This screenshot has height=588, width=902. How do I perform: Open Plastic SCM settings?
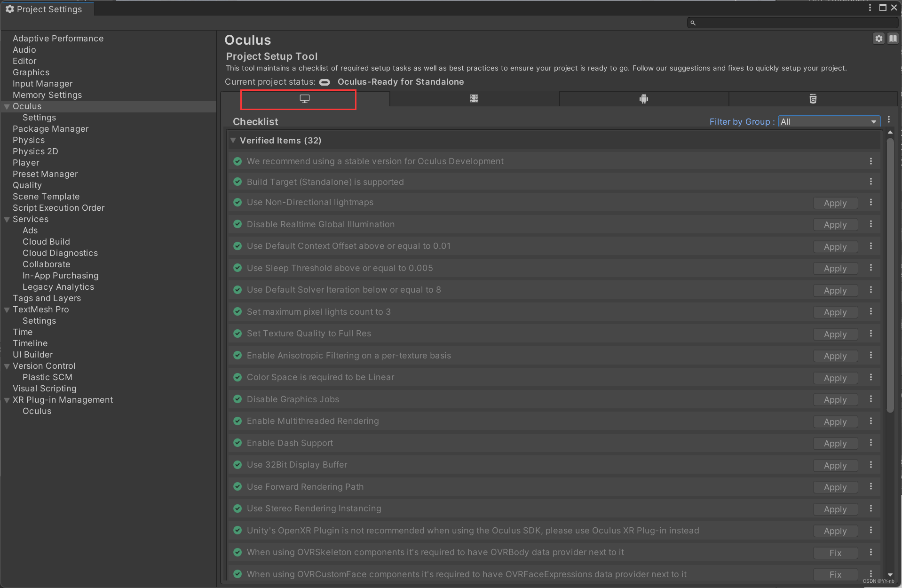click(47, 377)
